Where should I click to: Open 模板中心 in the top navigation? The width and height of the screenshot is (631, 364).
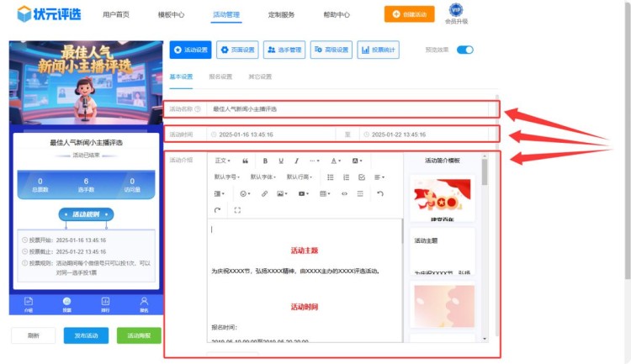click(171, 15)
